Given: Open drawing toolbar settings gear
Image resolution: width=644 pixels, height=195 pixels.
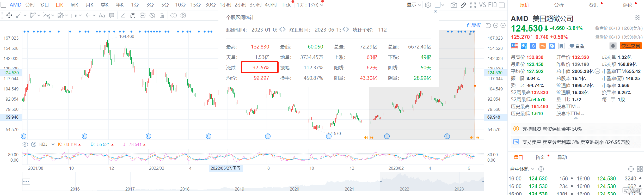Looking at the screenshot, I should [183, 15].
